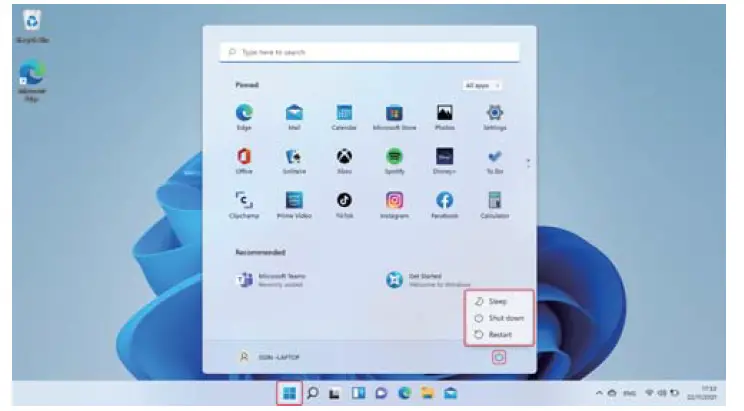
Task: Click the Power button in Start menu
Action: 499,357
